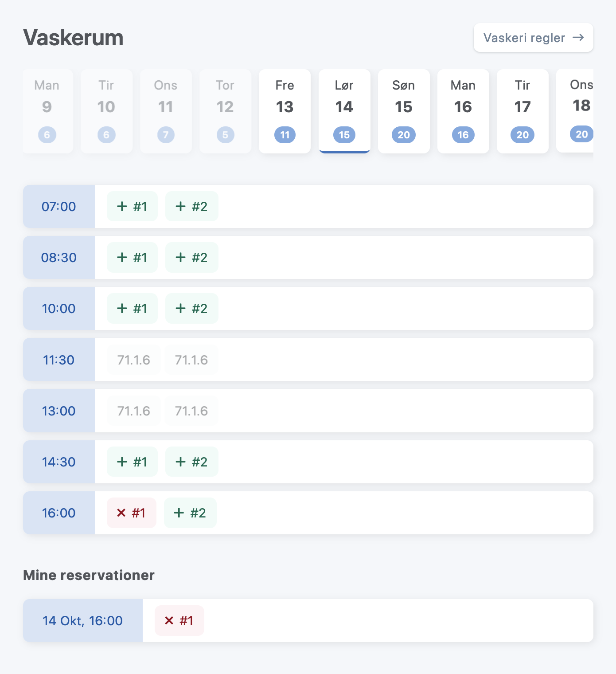Add reservation for #2 at 14:30

pyautogui.click(x=191, y=462)
